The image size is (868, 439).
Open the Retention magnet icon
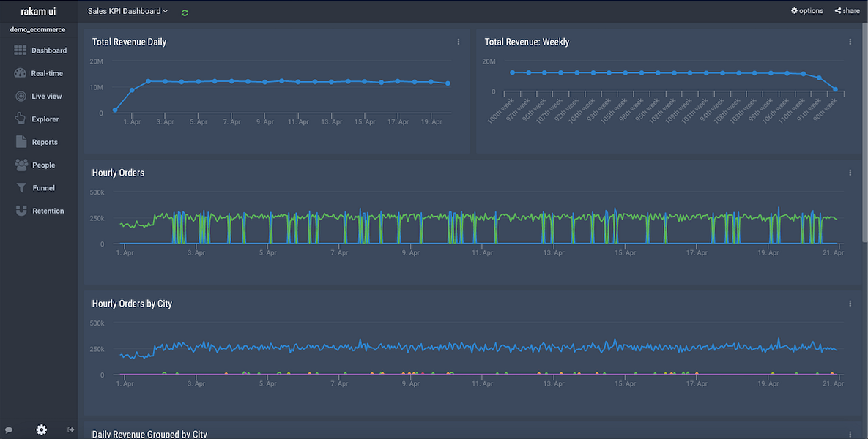tap(21, 211)
